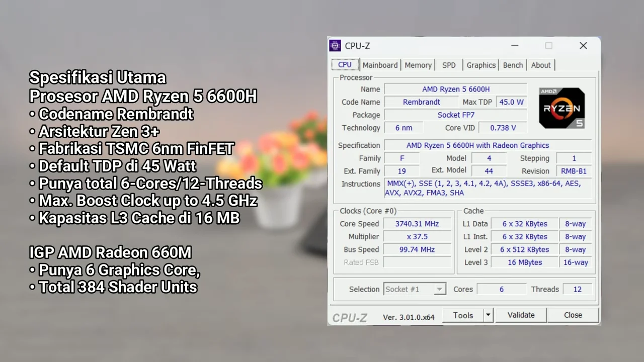Click the L1 Data size 6 x 32 KBytes
The image size is (644, 362).
click(x=524, y=224)
